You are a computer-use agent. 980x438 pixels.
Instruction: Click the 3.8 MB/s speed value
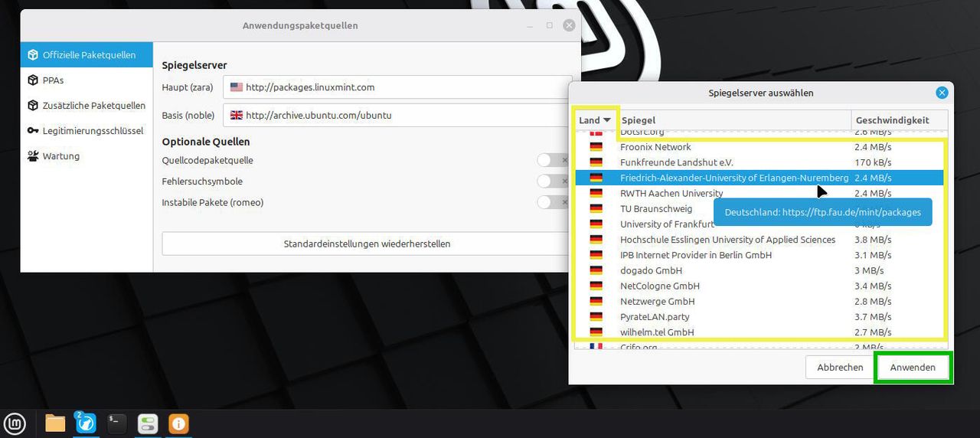[873, 240]
